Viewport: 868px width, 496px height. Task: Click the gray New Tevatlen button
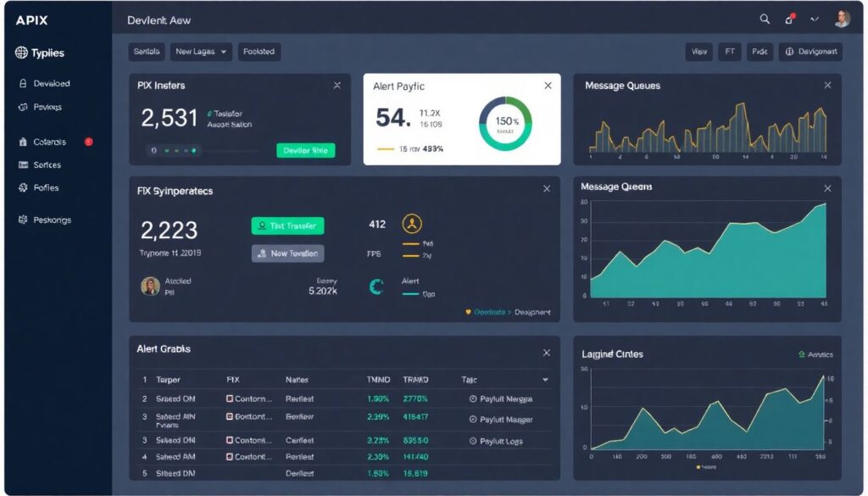287,253
